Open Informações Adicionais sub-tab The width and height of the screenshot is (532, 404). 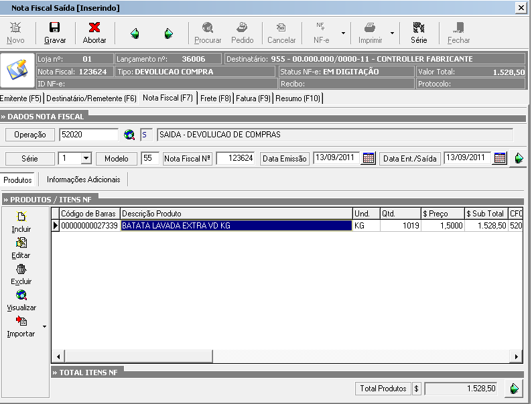pos(84,180)
